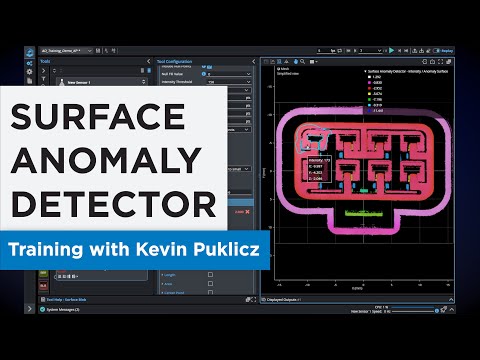Open the document page icon in left sidebar

coord(29,81)
